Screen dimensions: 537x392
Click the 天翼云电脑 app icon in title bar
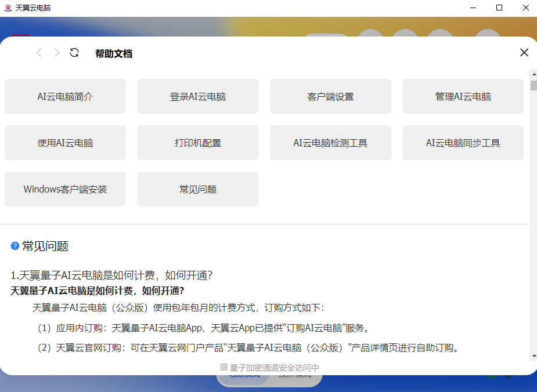(x=8, y=8)
